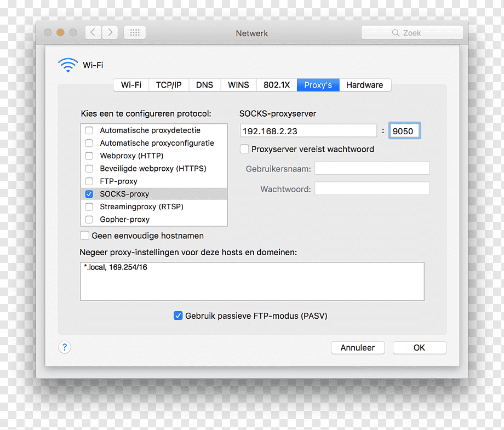This screenshot has height=430, width=504.
Task: Enable Automatische proxyconfiguratie checkbox
Action: pyautogui.click(x=89, y=143)
